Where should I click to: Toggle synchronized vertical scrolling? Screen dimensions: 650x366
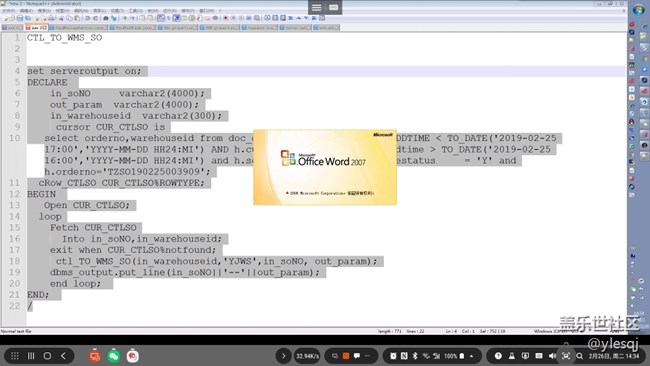(x=142, y=18)
